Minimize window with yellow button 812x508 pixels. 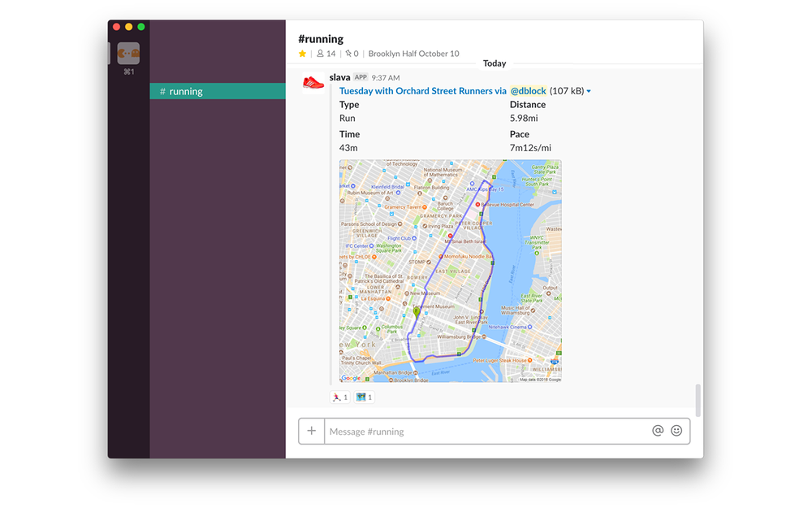point(129,27)
